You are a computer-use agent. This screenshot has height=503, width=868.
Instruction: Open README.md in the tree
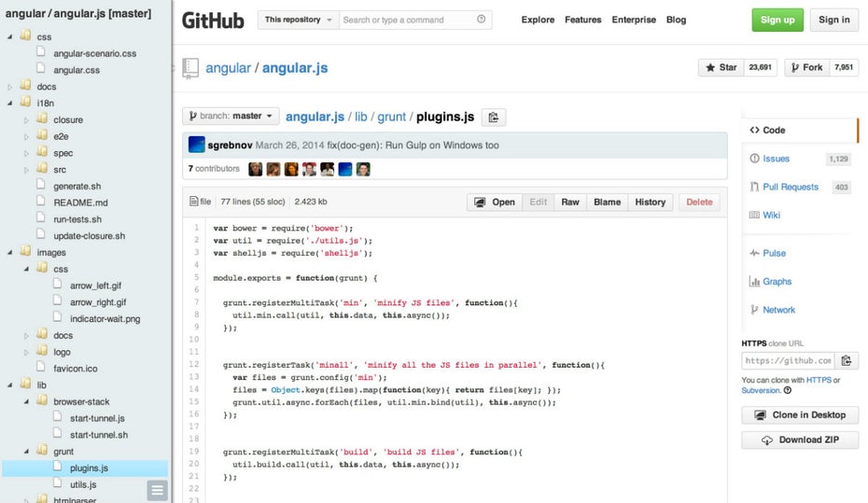[x=80, y=203]
